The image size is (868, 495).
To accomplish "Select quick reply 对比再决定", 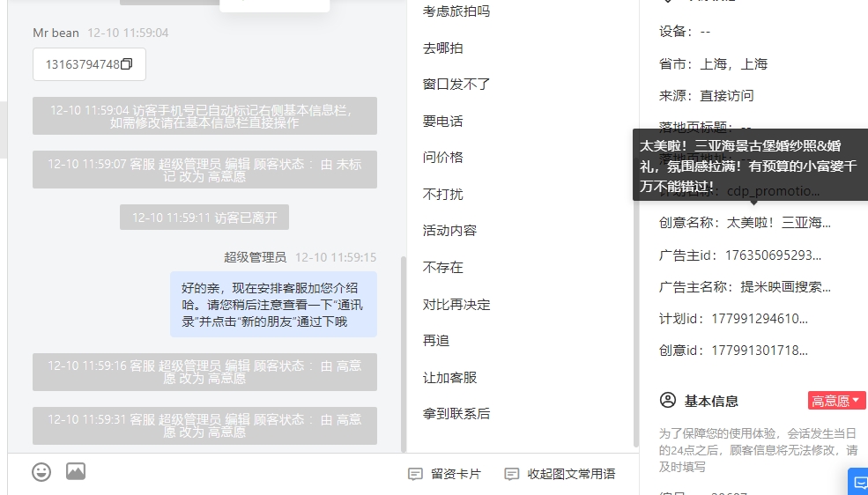I will [456, 304].
